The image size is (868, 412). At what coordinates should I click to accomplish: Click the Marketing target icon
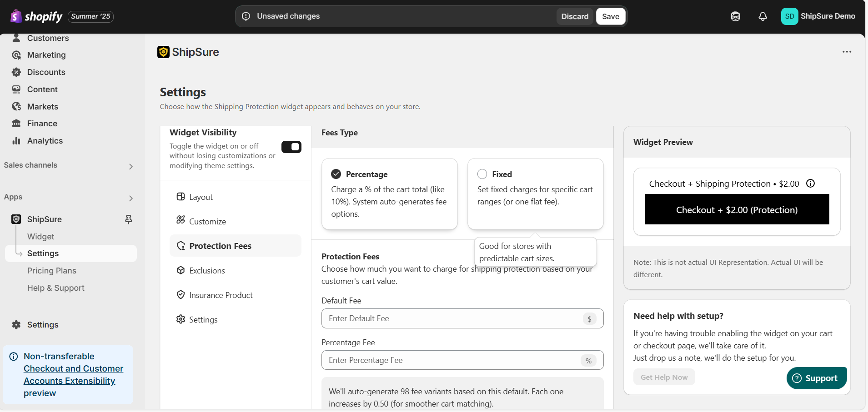click(x=16, y=55)
